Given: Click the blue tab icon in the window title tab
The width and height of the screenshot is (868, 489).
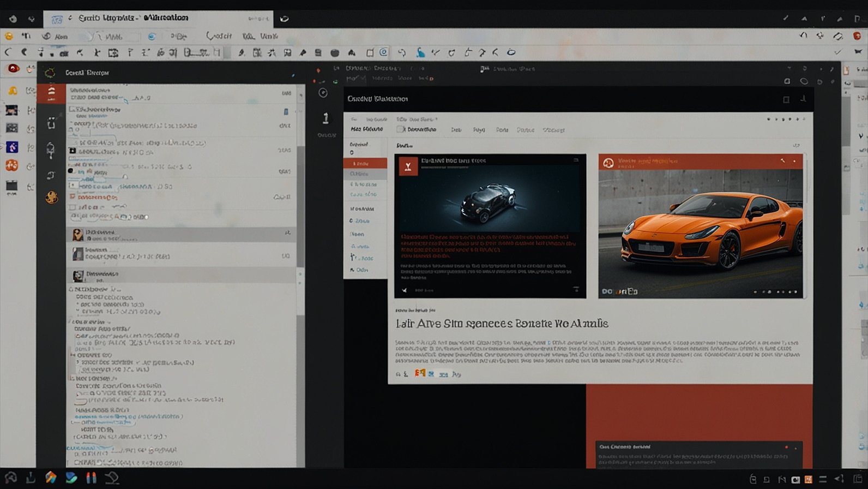Looking at the screenshot, I should 57,20.
